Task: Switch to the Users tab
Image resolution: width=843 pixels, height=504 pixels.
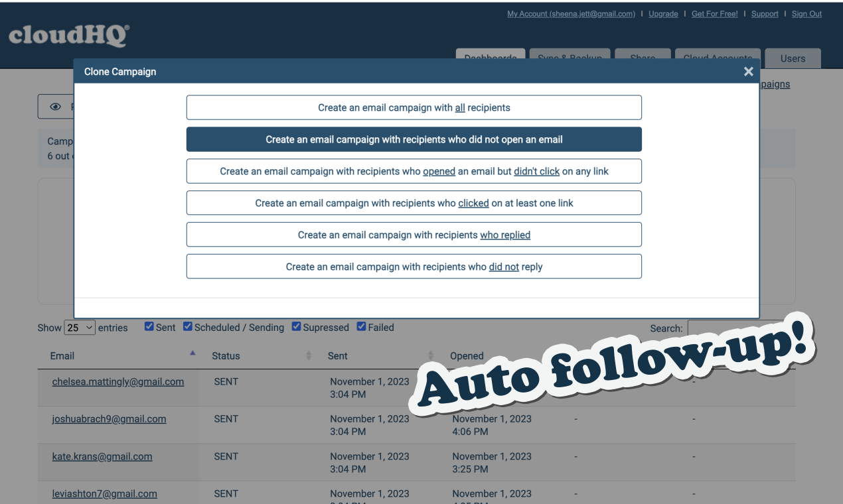Action: (x=793, y=58)
